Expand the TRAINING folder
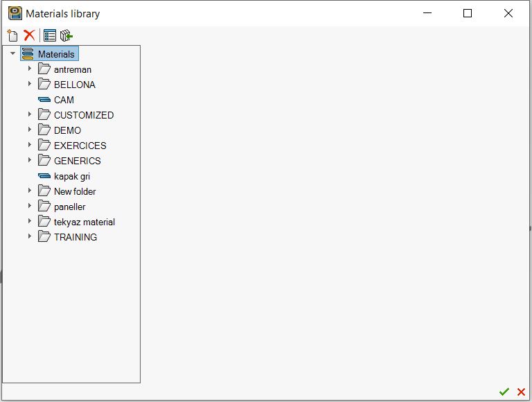 [30, 236]
